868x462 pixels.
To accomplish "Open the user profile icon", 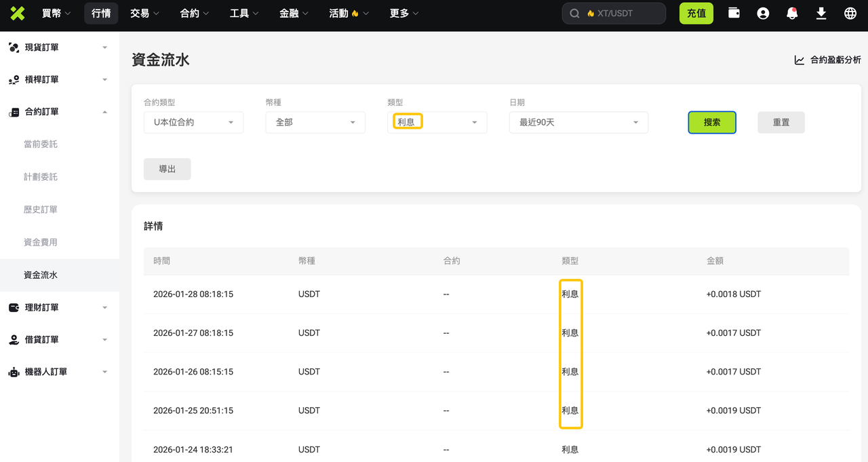I will click(763, 13).
